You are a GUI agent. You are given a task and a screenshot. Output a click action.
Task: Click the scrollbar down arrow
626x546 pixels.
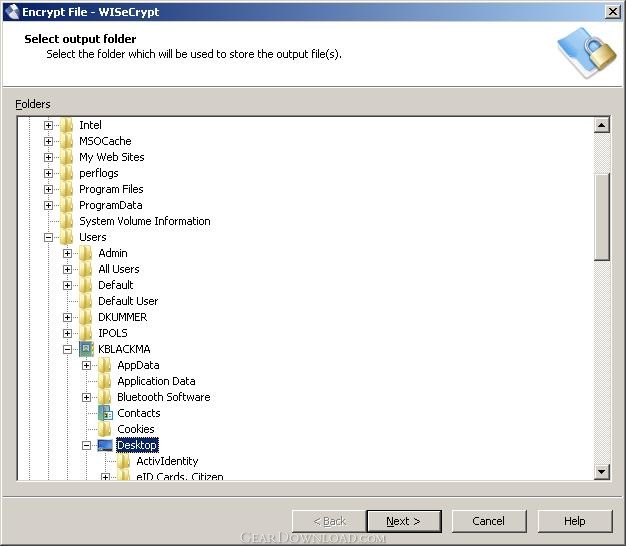[602, 472]
